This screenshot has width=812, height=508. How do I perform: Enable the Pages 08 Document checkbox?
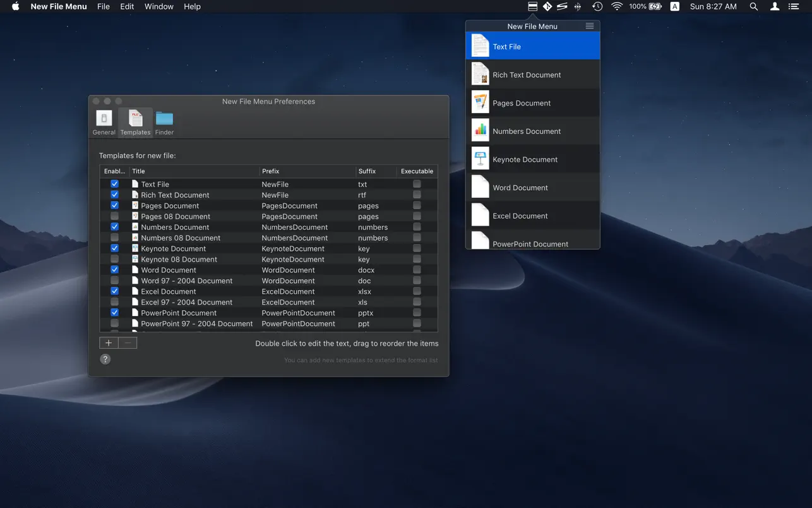tap(114, 216)
